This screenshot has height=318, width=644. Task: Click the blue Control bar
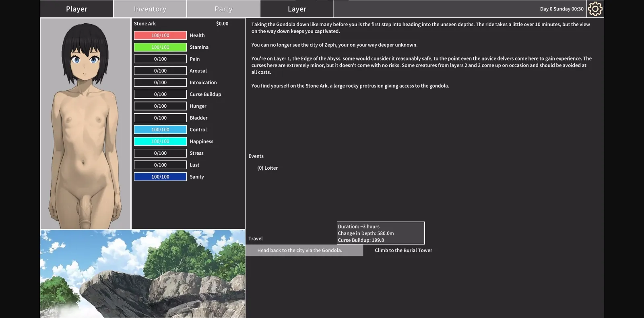click(x=160, y=130)
